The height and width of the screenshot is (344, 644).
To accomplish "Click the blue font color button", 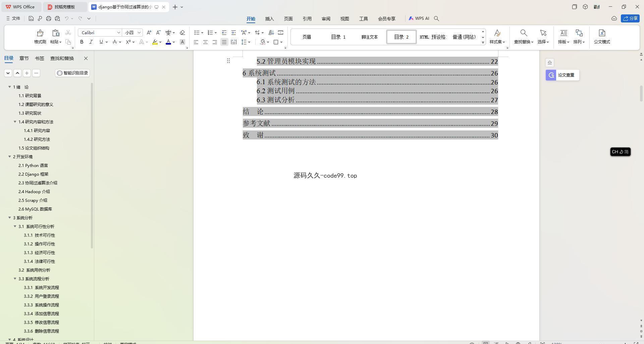I will [168, 42].
